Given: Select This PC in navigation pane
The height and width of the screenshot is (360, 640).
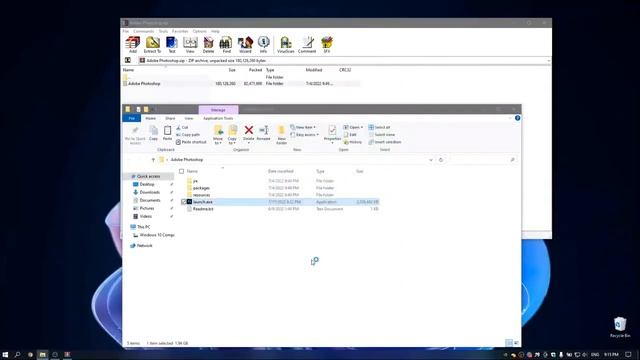Looking at the screenshot, I should pos(143,227).
